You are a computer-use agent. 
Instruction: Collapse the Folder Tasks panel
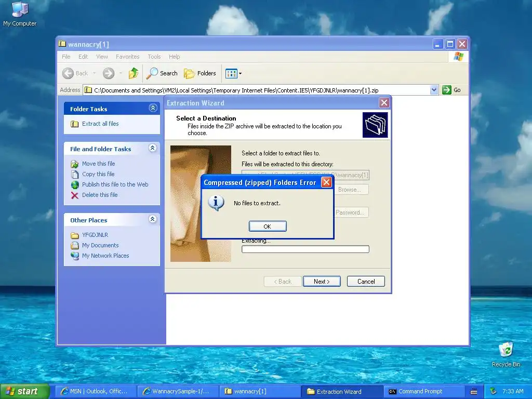[153, 108]
